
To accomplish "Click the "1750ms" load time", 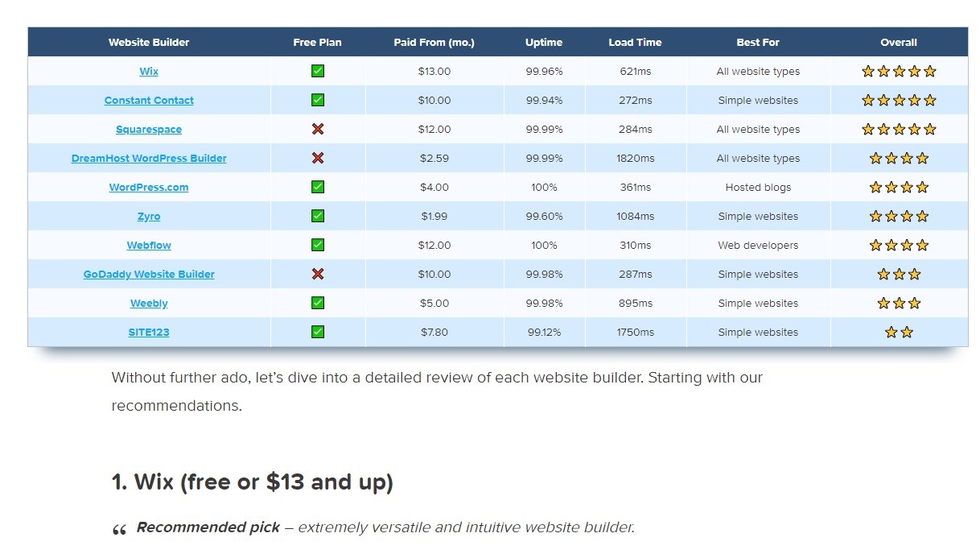I will click(x=636, y=333).
